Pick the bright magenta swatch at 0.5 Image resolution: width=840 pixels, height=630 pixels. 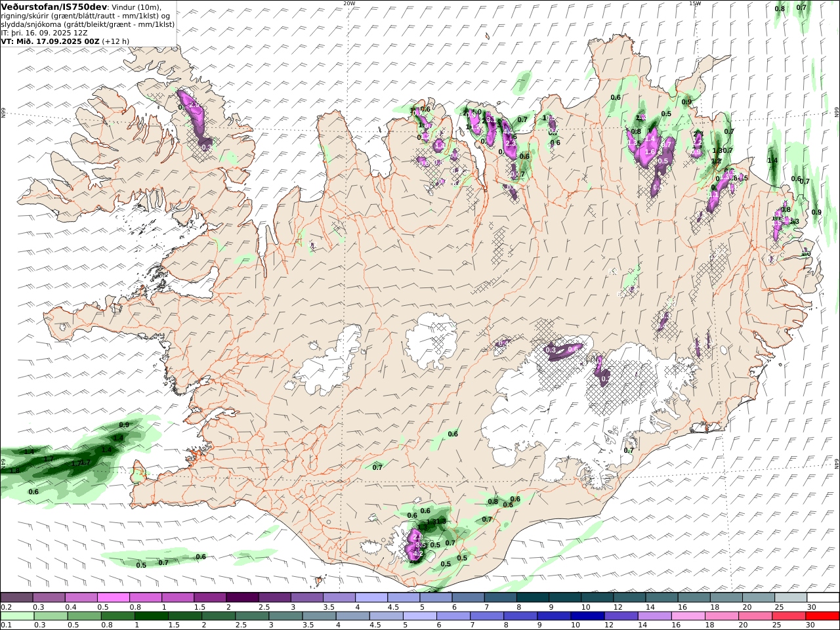[x=113, y=597]
